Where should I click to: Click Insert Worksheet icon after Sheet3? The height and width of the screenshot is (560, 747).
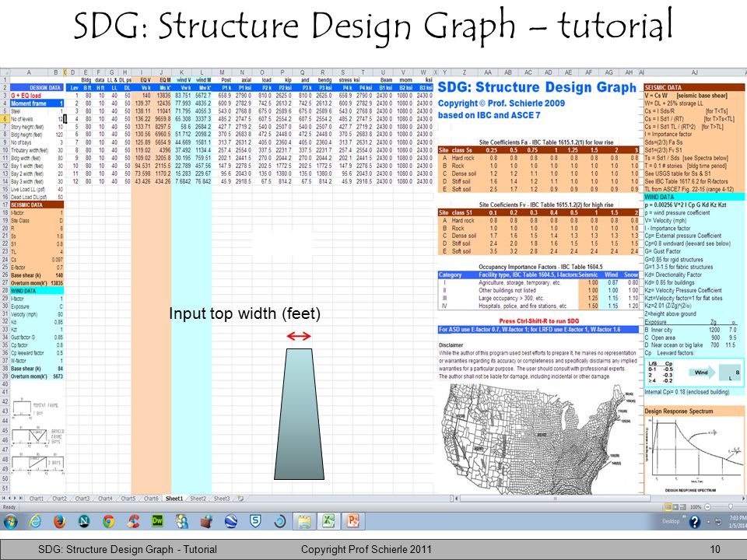pos(240,499)
